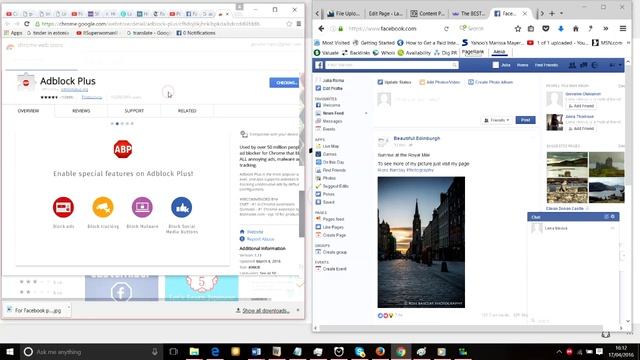Switch to Firefox in the taskbar
This screenshot has height=360, width=640.
pyautogui.click(x=380, y=351)
